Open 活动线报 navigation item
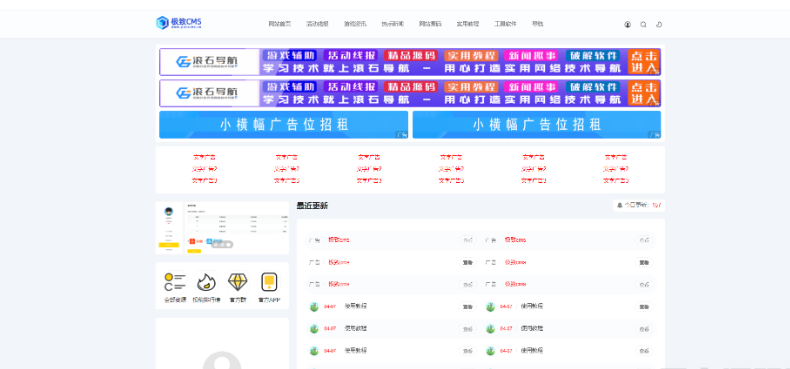The image size is (790, 369). tap(317, 24)
